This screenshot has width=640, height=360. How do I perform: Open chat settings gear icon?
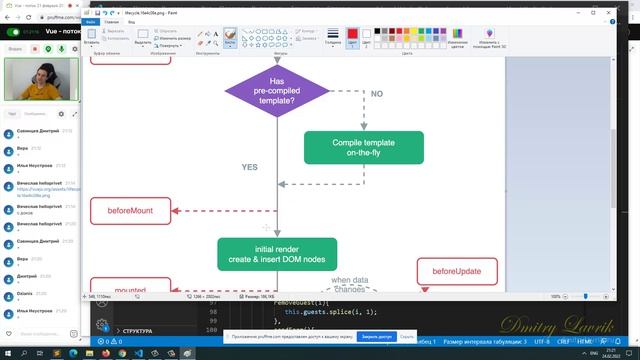[x=61, y=114]
